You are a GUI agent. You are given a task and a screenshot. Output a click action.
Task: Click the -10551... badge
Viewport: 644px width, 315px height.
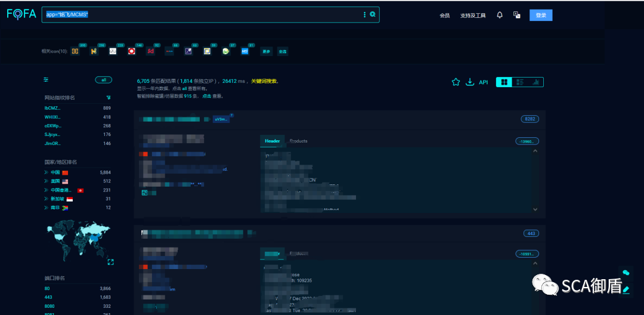tap(527, 254)
